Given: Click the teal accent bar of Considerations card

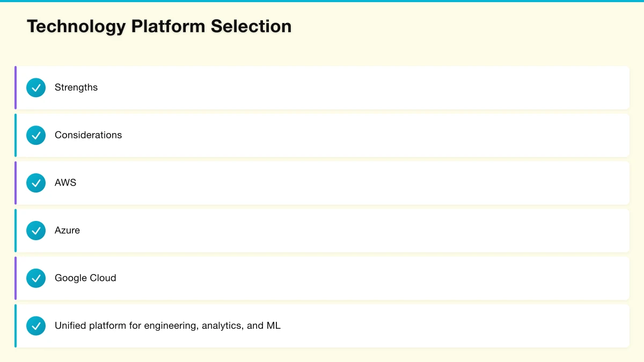Looking at the screenshot, I should tap(16, 135).
